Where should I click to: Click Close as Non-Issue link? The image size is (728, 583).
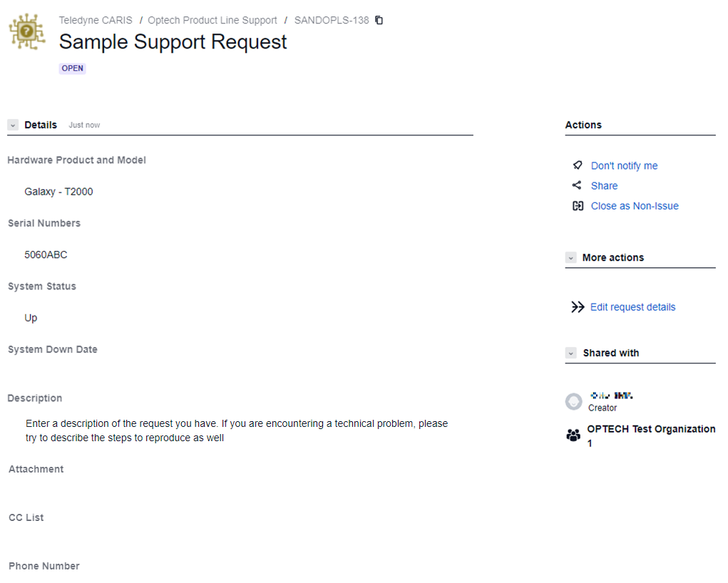pyautogui.click(x=635, y=206)
